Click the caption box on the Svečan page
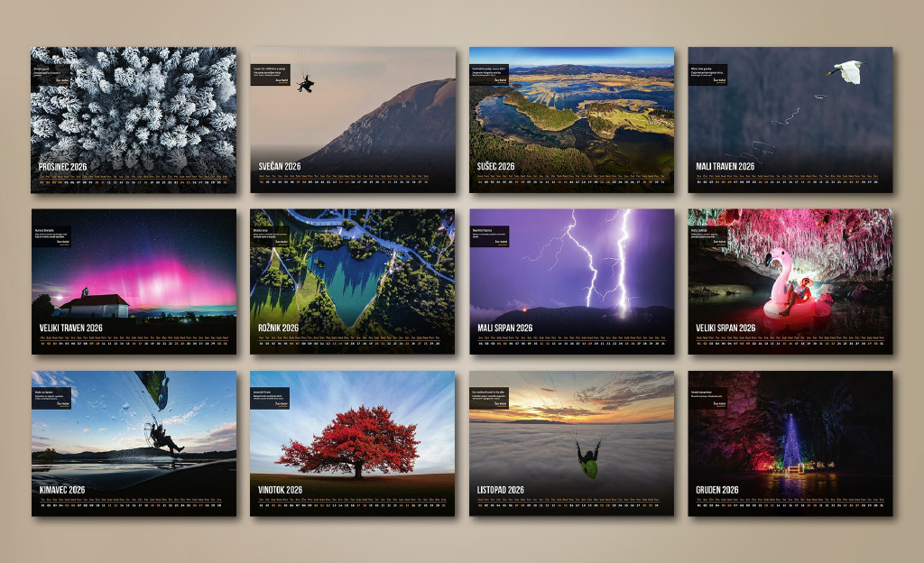924x563 pixels. click(269, 74)
